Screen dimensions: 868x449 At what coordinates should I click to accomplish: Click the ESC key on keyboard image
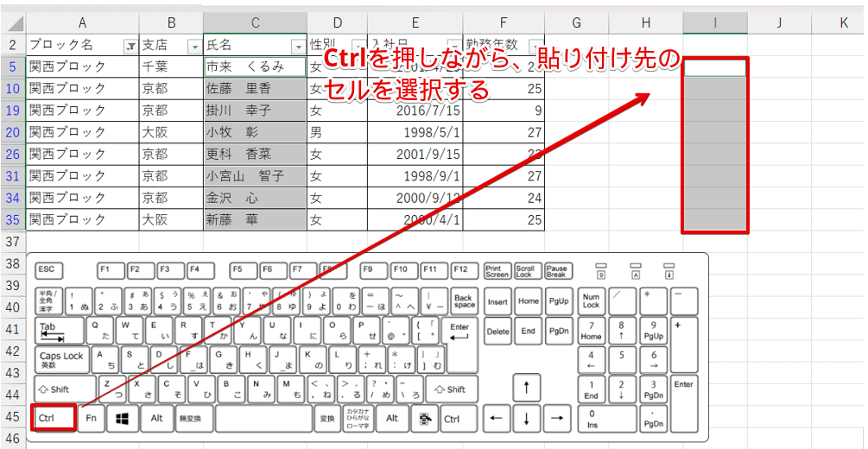point(48,270)
